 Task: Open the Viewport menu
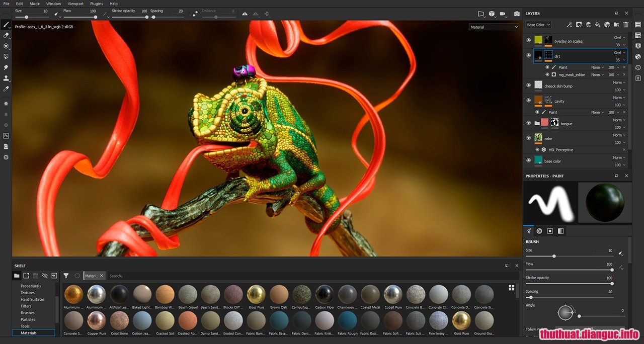point(75,4)
